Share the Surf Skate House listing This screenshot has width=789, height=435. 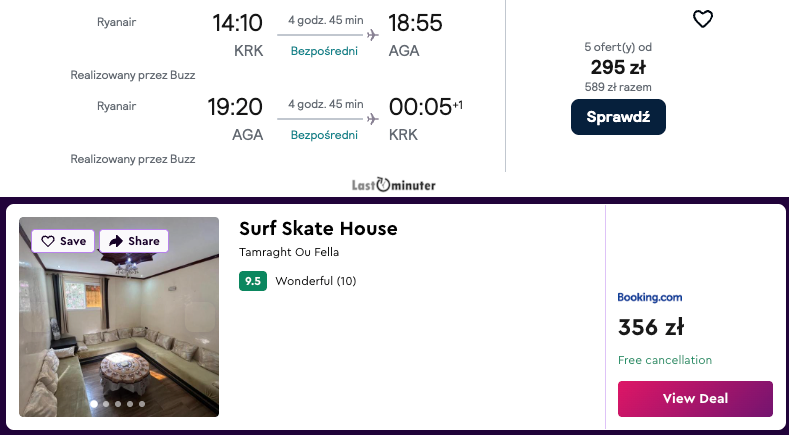tap(134, 241)
